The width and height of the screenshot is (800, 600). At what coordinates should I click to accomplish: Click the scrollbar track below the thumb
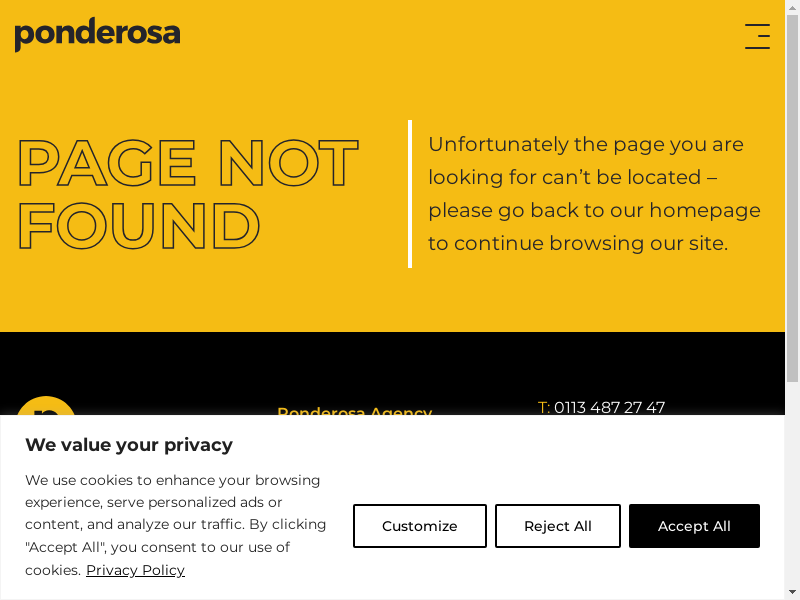pos(792,480)
